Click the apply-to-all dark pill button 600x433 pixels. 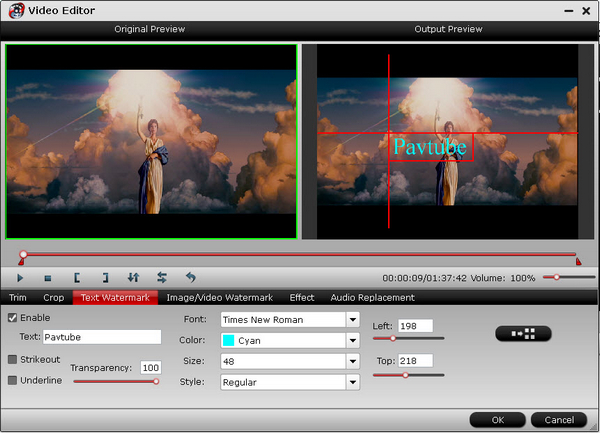click(523, 334)
